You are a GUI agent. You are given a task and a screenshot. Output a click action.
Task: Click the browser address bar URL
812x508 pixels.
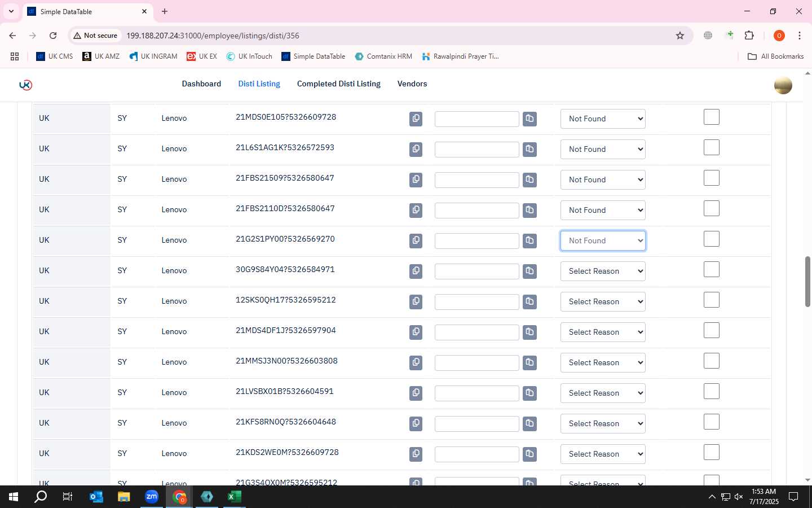213,36
